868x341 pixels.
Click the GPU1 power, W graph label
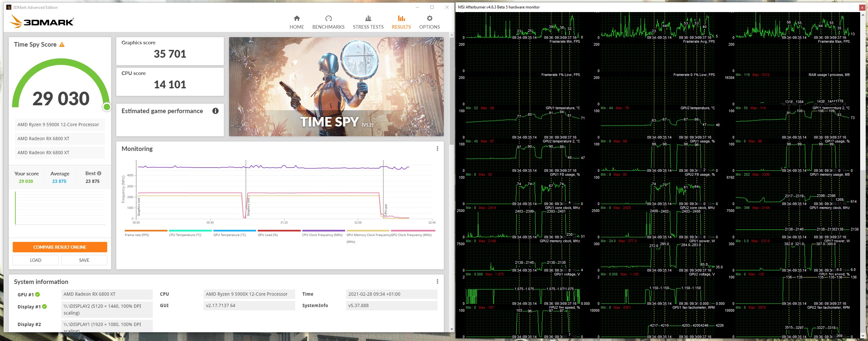[702, 241]
